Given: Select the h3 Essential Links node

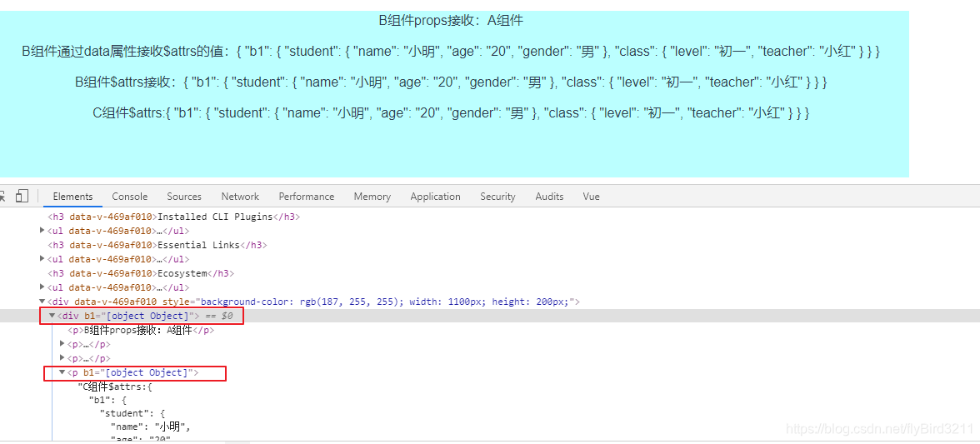Looking at the screenshot, I should (x=157, y=245).
